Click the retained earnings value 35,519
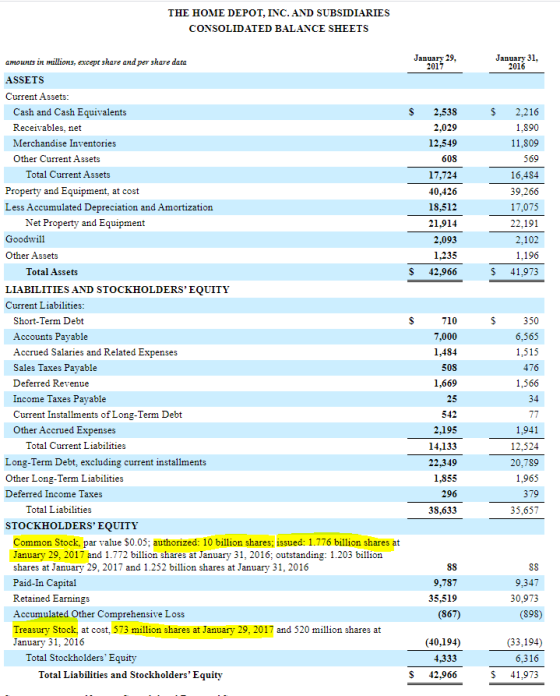Viewport: 560px width, 696px height. coord(443,599)
